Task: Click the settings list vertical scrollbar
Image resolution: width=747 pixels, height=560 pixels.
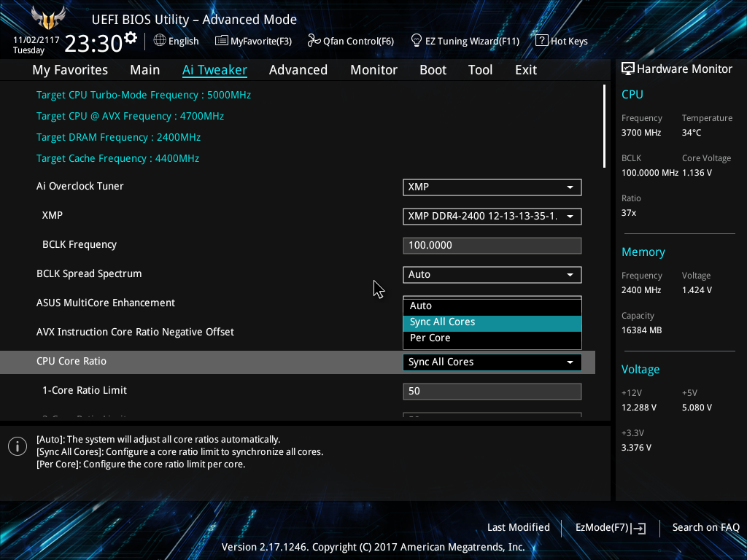Action: tap(604, 126)
